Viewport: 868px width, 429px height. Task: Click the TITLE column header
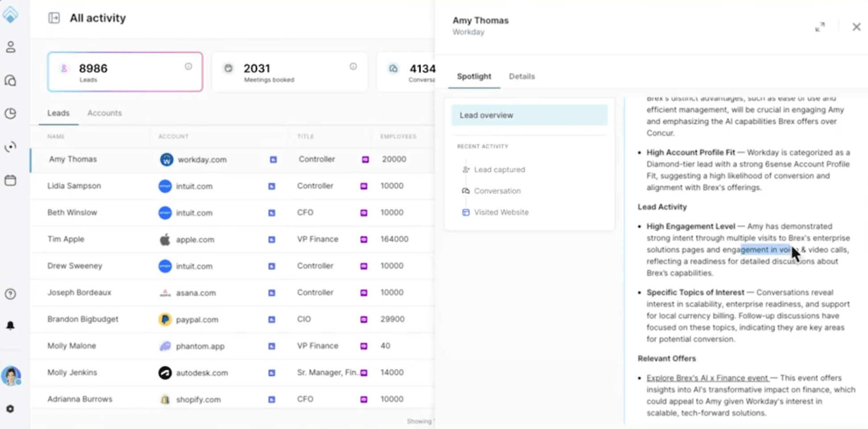(x=306, y=136)
